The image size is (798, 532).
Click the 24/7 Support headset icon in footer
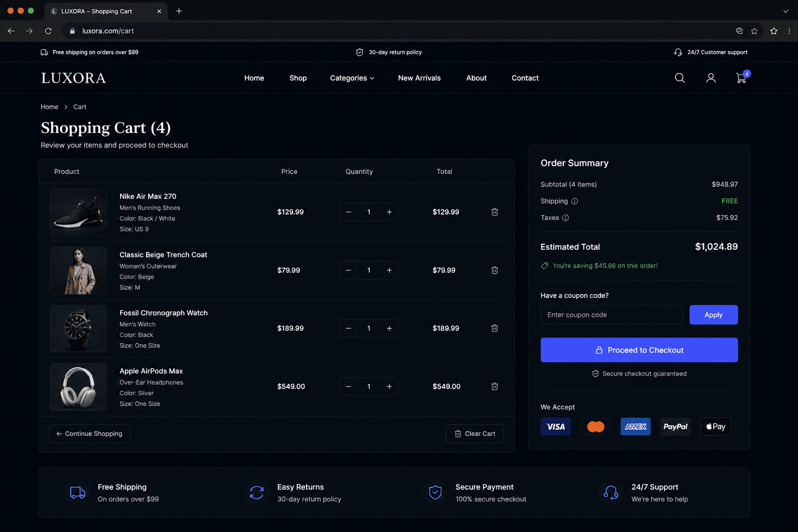[x=611, y=493]
